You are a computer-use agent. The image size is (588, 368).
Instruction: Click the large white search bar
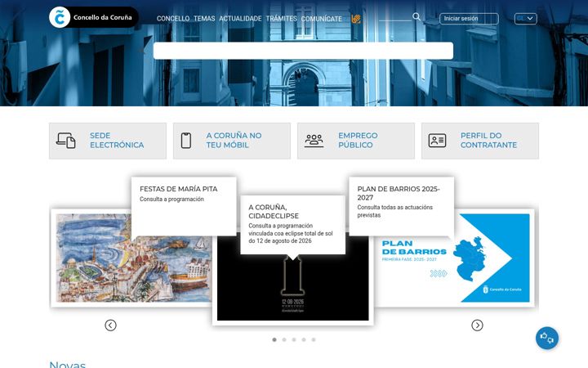coord(303,51)
